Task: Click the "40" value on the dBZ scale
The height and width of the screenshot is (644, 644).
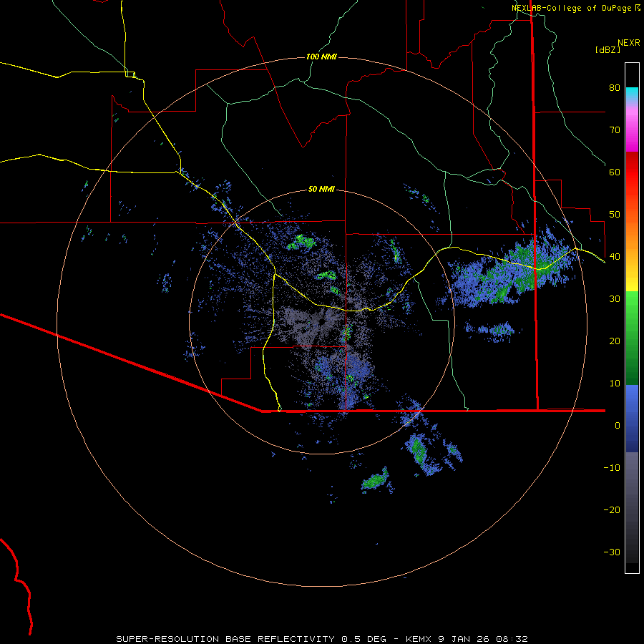Action: point(615,257)
